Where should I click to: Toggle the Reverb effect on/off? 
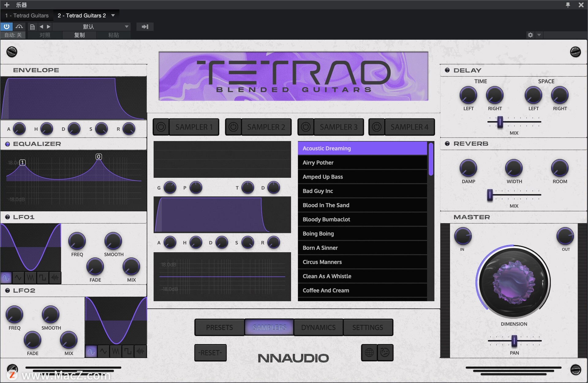coord(447,144)
